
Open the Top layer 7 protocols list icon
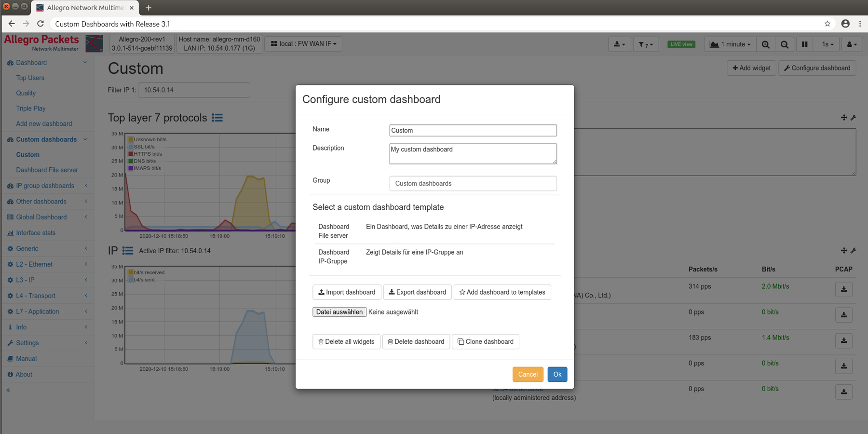(217, 118)
